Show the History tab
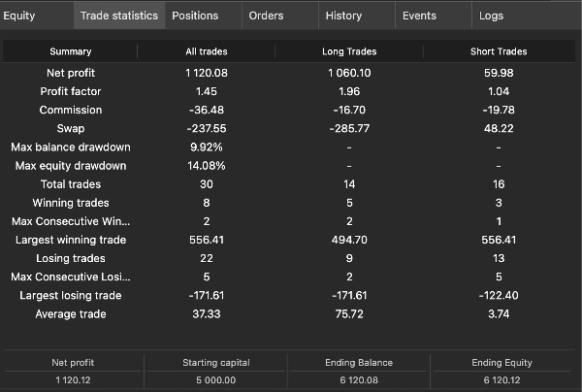 [343, 16]
